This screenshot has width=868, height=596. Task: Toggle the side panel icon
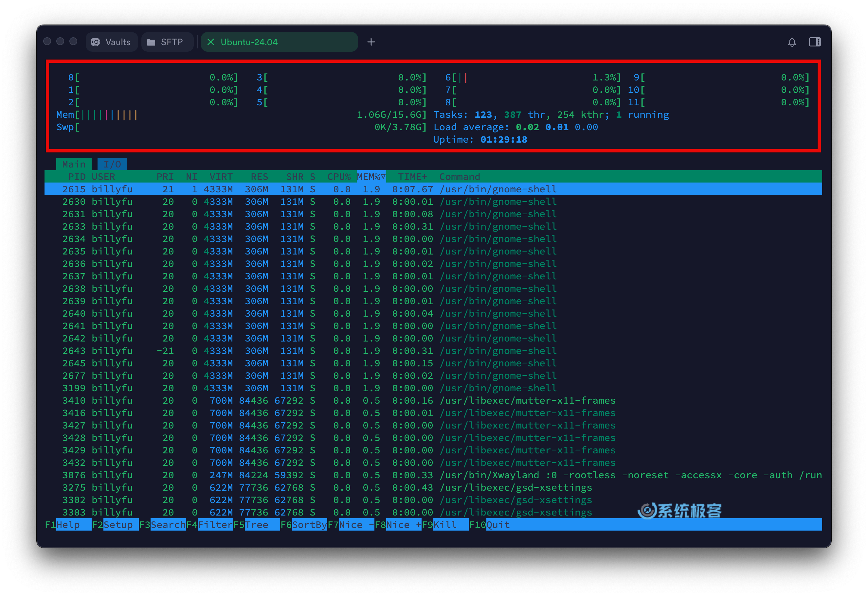click(815, 42)
